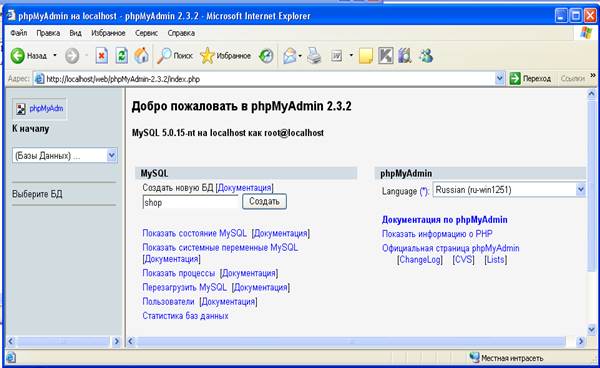Open Статистика баз данных link
Viewport: 600px width, 368px height.
click(x=185, y=316)
